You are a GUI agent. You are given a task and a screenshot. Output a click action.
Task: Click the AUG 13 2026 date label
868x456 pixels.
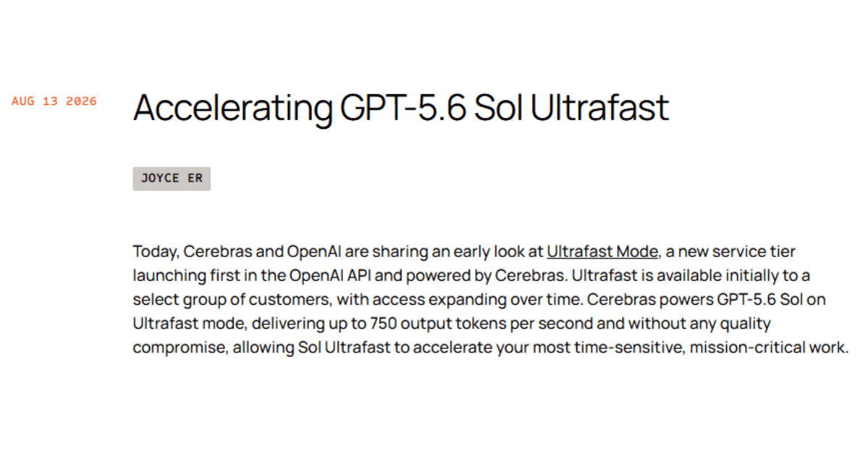[x=54, y=101]
